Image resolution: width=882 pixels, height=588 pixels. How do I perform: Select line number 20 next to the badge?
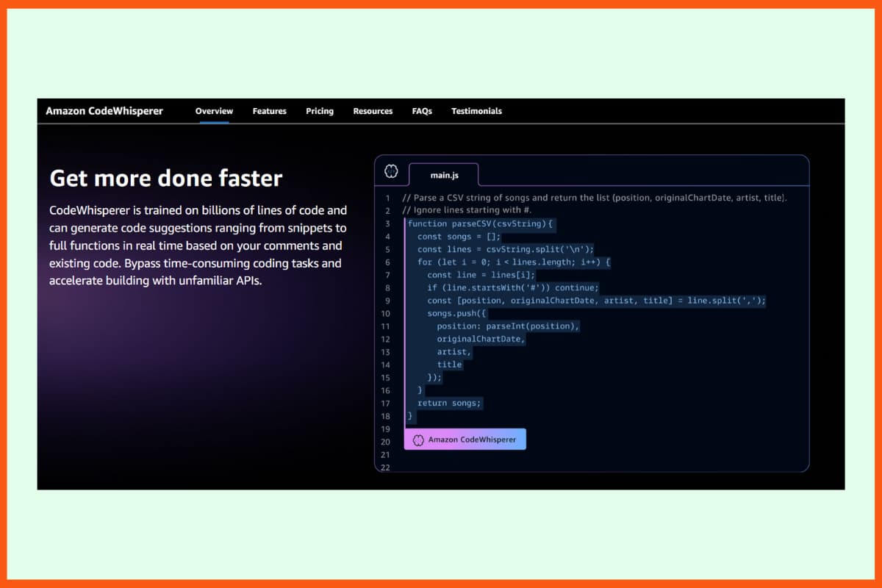[385, 441]
